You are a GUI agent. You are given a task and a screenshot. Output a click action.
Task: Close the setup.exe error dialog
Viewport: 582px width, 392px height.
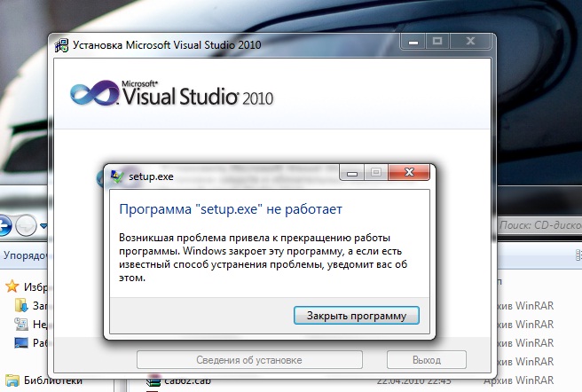click(409, 172)
